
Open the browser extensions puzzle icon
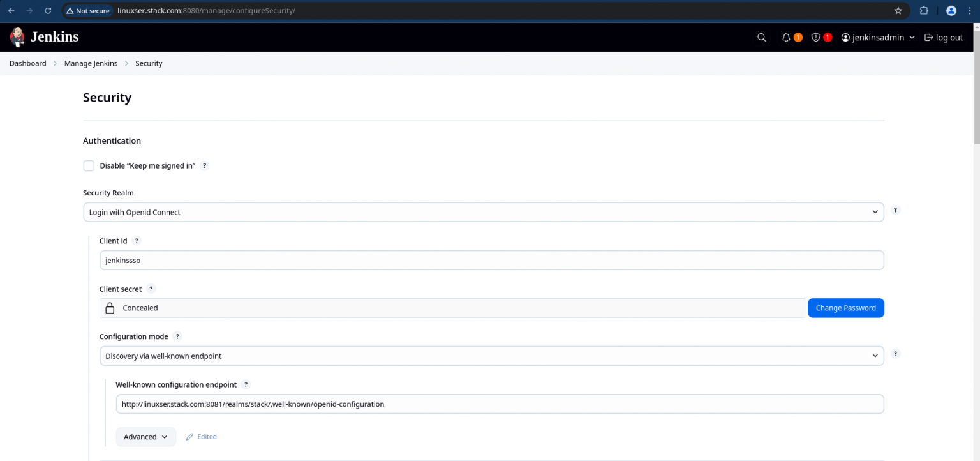[924, 11]
